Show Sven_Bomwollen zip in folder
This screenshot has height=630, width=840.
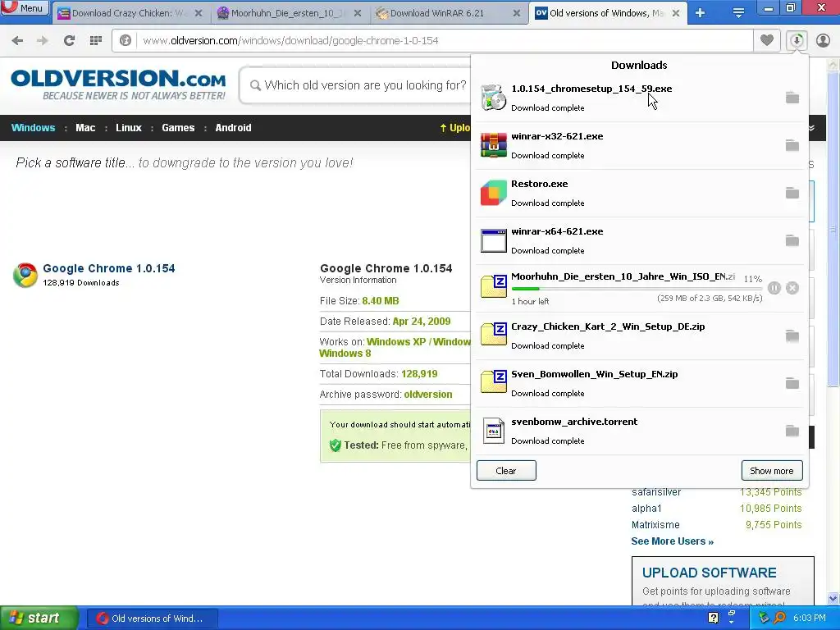pyautogui.click(x=792, y=384)
